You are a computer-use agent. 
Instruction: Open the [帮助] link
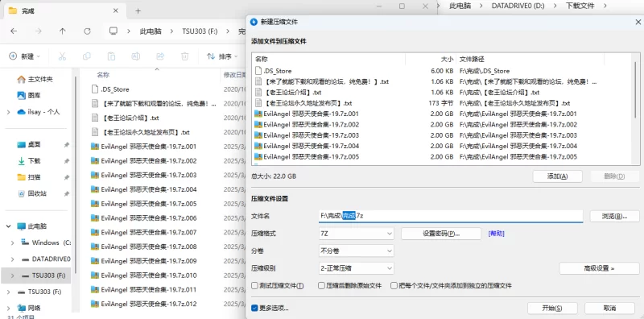496,234
